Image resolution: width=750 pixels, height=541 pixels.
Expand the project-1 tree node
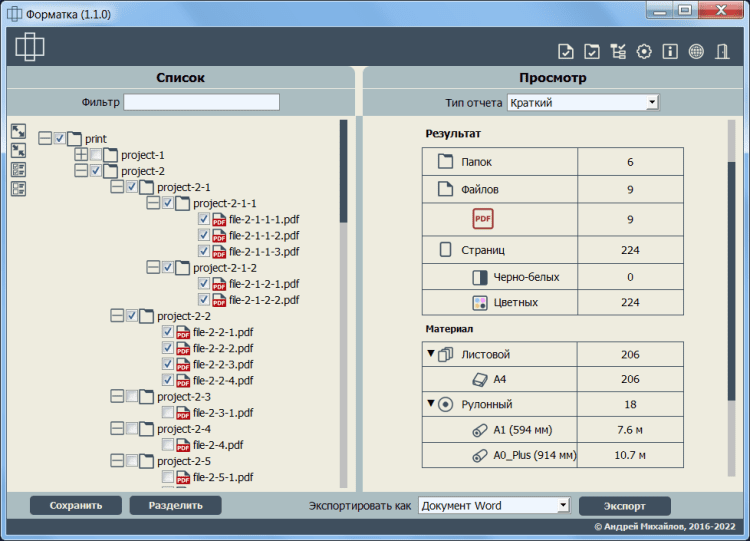81,155
